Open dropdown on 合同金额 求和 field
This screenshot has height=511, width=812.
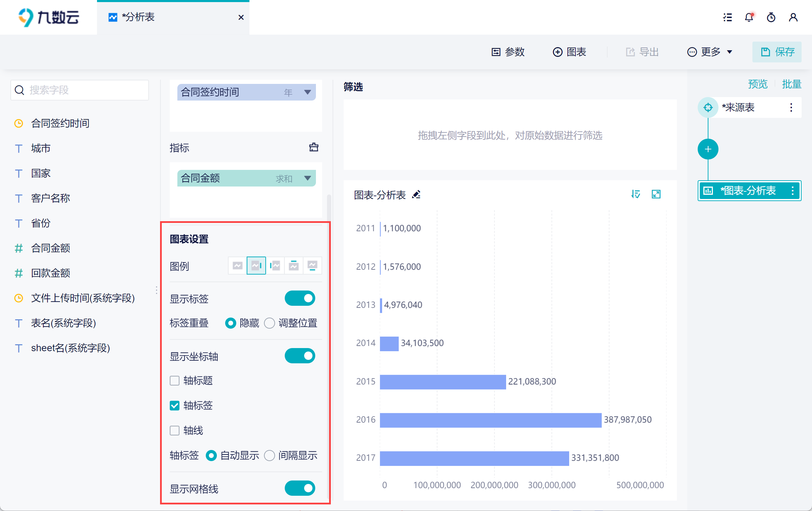point(307,178)
